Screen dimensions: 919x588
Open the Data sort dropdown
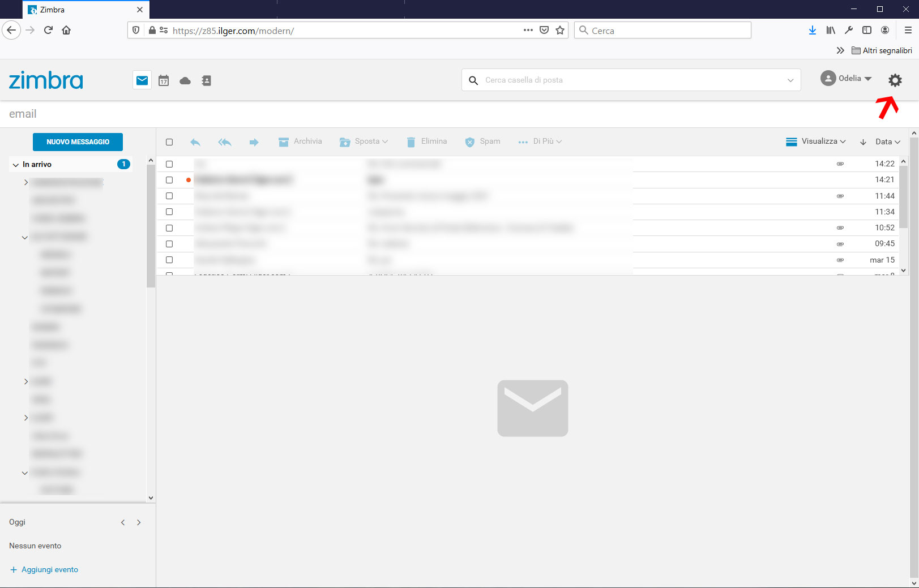pos(888,141)
